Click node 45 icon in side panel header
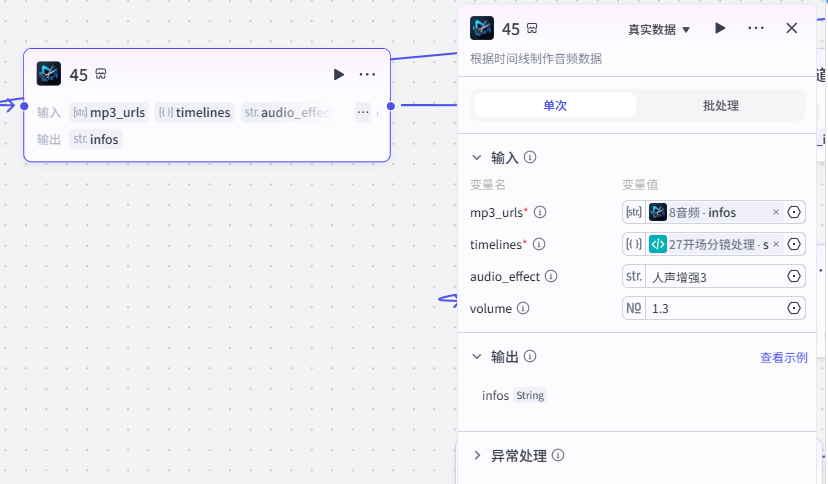 pos(482,29)
